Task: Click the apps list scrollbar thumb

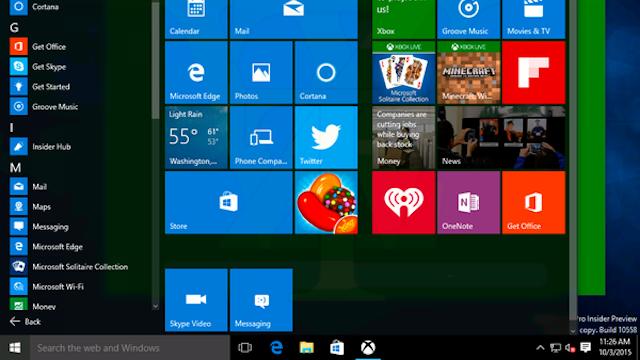Action: click(156, 60)
